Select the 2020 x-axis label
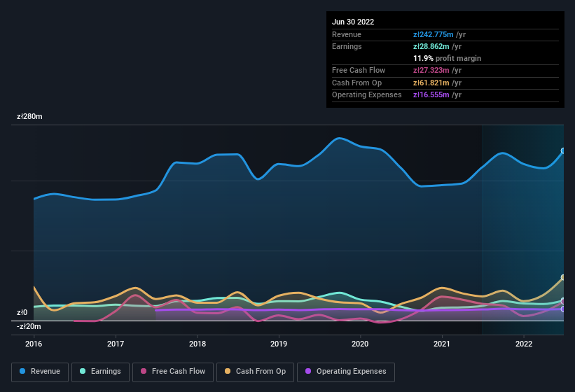 [360, 344]
